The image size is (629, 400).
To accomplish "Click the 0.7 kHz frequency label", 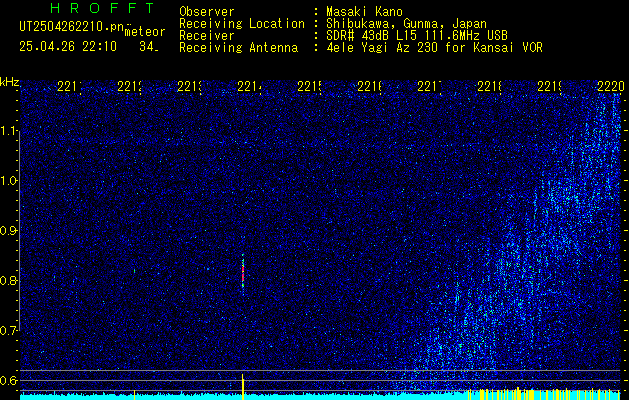I will coord(8,330).
